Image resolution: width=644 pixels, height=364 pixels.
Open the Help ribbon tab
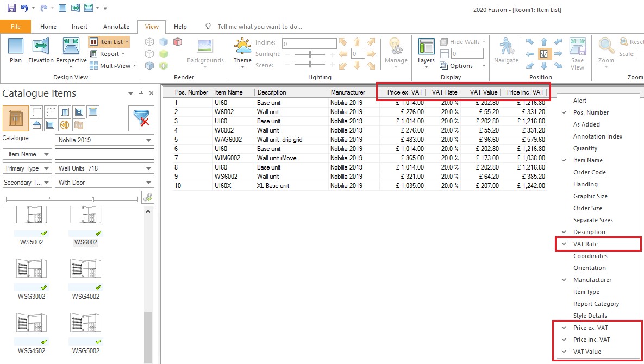[x=180, y=27]
